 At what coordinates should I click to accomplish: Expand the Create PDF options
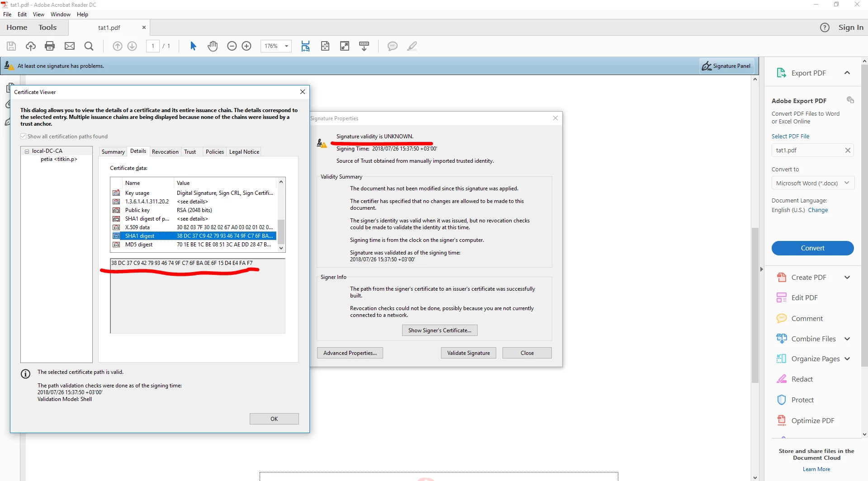[847, 278]
